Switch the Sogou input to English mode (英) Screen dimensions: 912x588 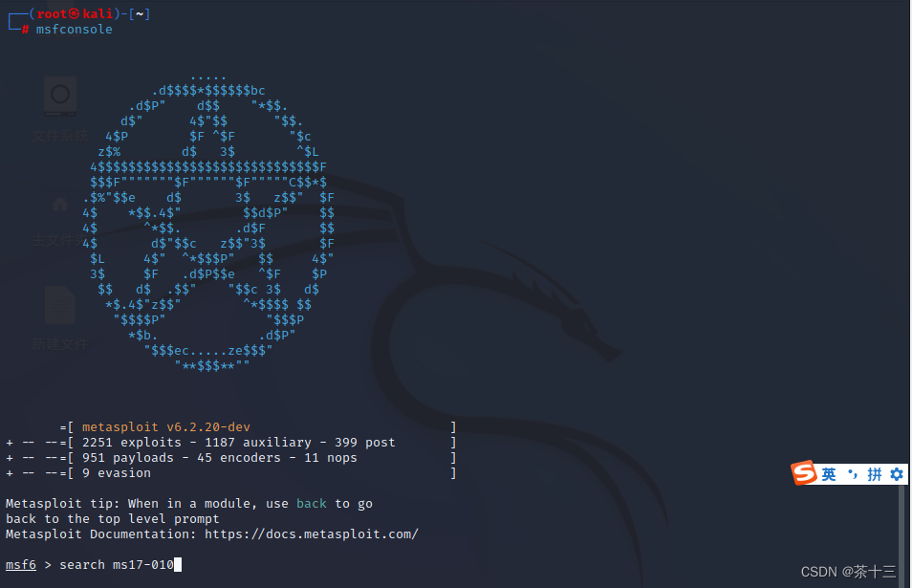(829, 474)
